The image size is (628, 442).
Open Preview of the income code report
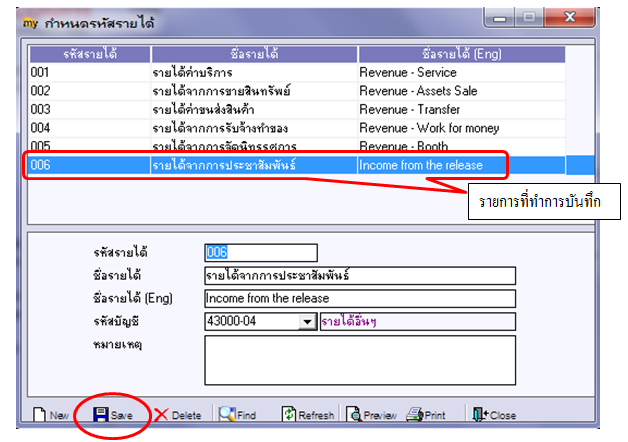(x=354, y=414)
